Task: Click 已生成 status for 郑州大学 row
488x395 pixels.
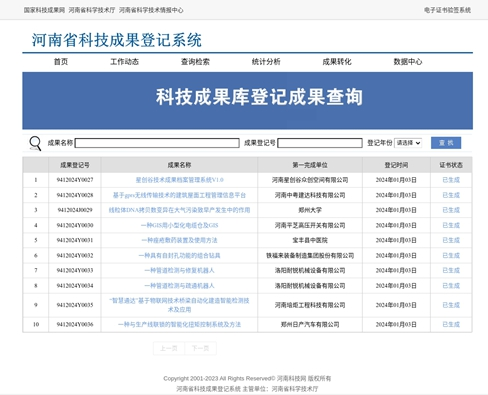Action: pos(451,210)
